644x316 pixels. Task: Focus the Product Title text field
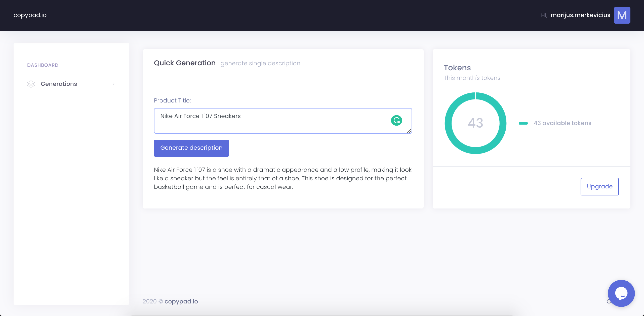272,121
